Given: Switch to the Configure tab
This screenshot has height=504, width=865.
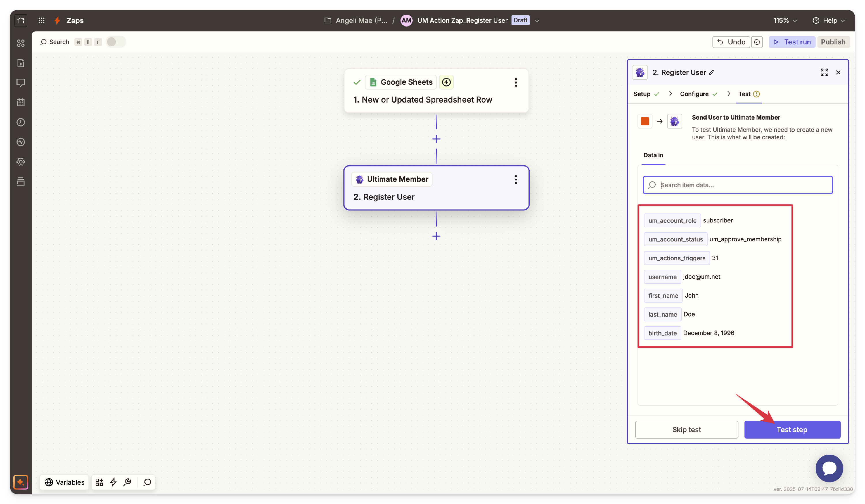Looking at the screenshot, I should 699,94.
